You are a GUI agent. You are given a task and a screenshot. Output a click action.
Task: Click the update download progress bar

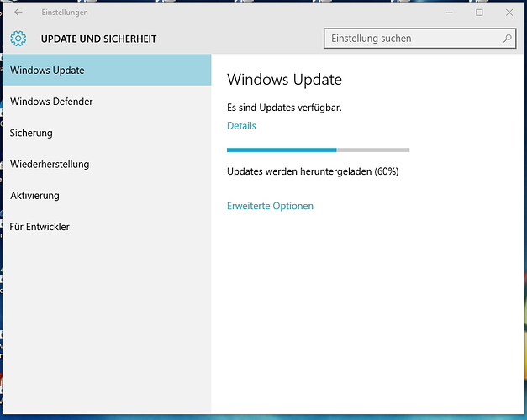pos(318,150)
